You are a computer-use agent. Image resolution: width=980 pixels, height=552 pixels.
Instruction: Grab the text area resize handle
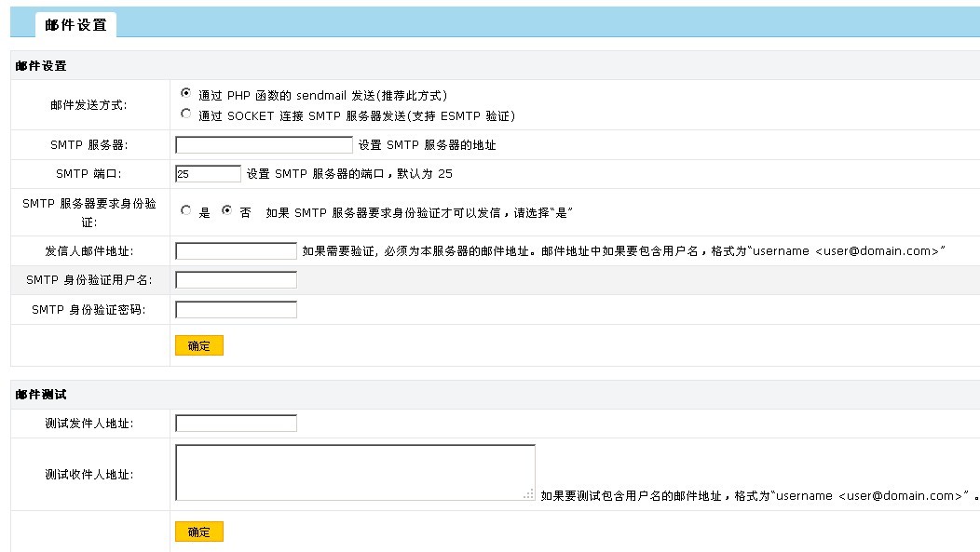pyautogui.click(x=529, y=495)
